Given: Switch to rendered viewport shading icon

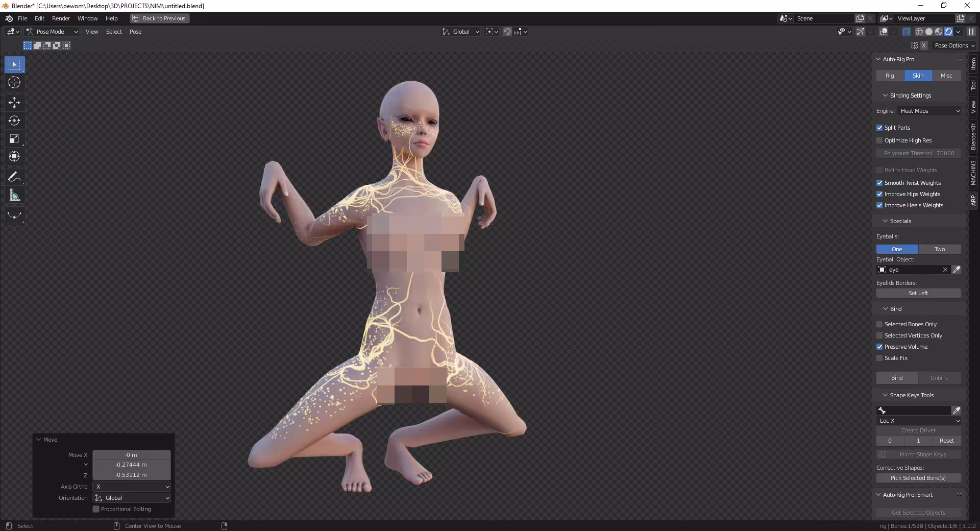Looking at the screenshot, I should [948, 32].
